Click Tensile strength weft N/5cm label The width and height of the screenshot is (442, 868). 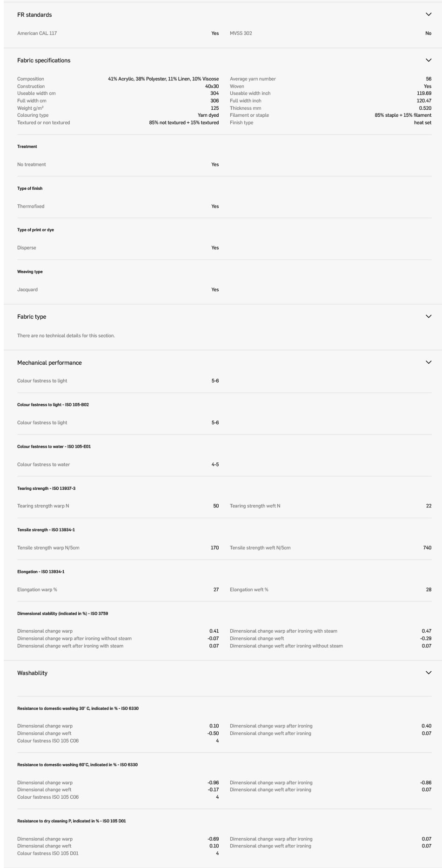[260, 548]
